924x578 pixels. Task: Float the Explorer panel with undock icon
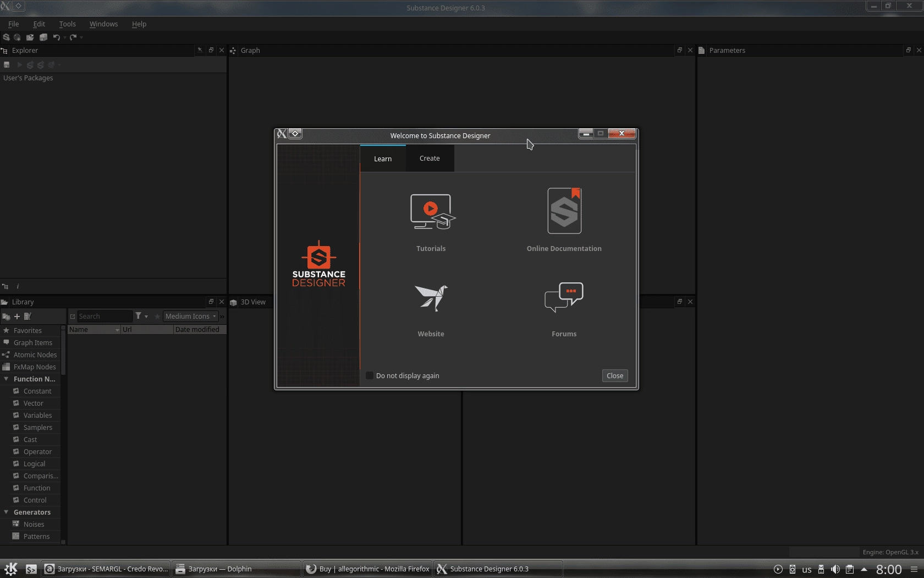pos(211,50)
